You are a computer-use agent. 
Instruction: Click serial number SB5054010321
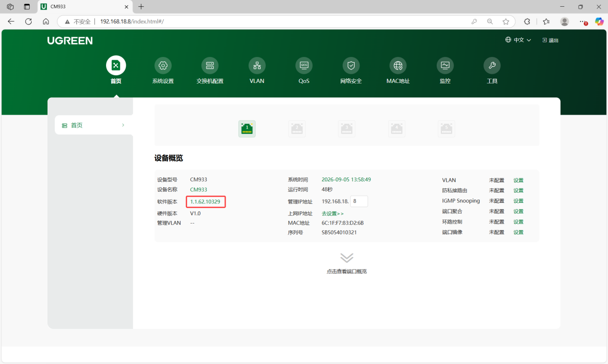tap(339, 233)
